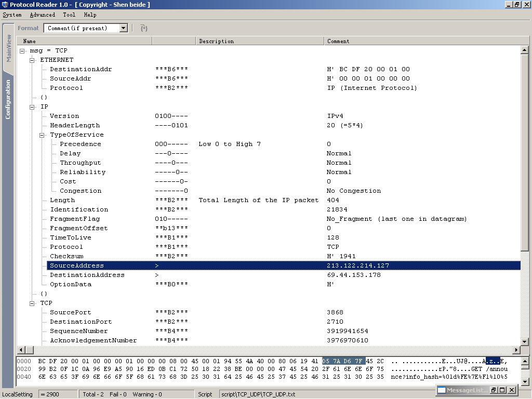Screen dimensions: 532x399
Task: Select the TimeToLive row
Action: tap(284, 238)
